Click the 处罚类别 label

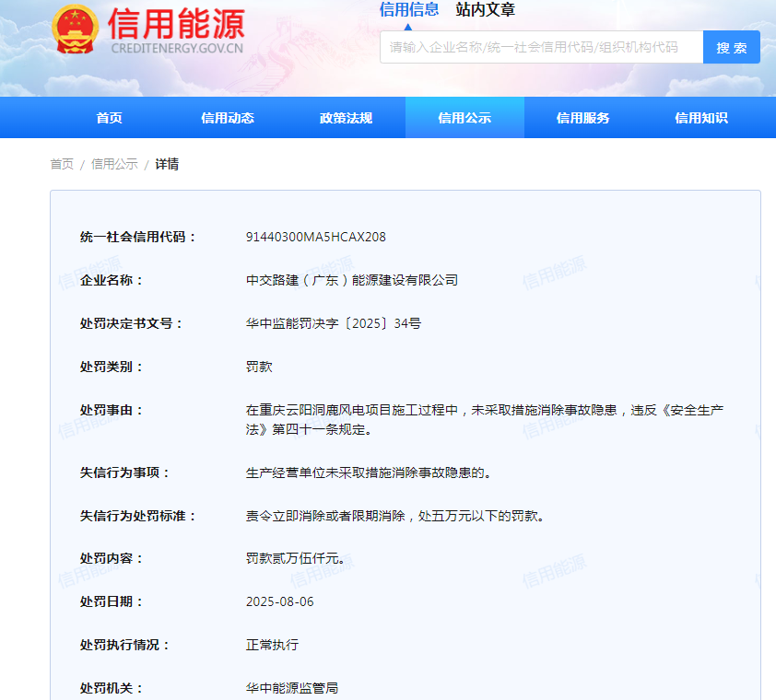[x=112, y=367]
